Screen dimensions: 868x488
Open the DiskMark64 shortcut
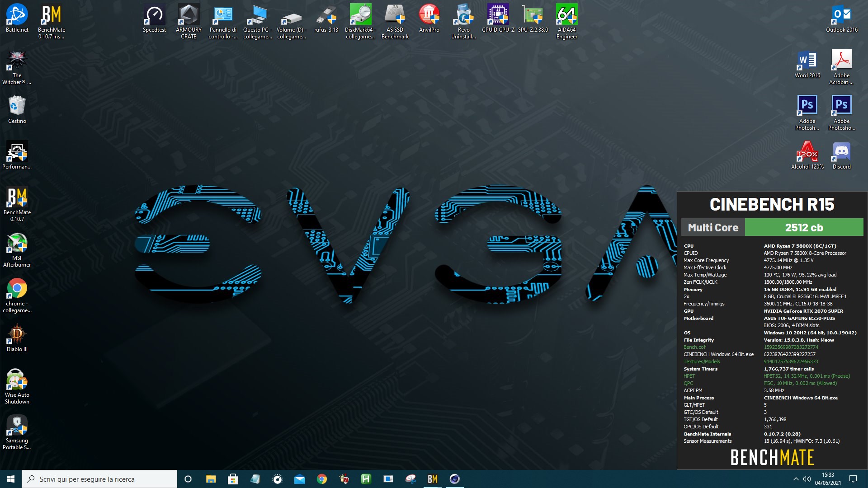pyautogui.click(x=361, y=21)
